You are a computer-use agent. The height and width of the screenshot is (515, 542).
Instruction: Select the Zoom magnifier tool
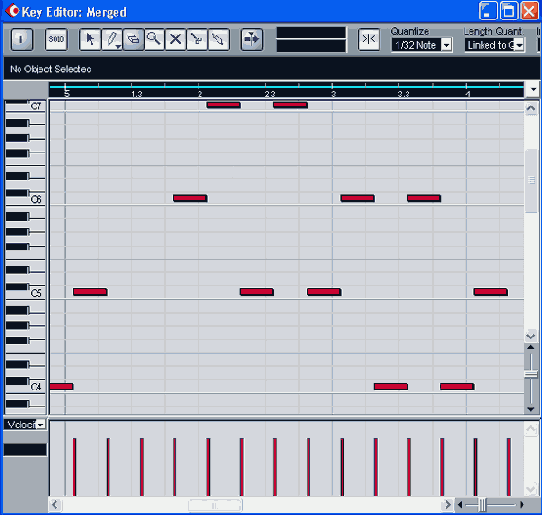pyautogui.click(x=154, y=39)
